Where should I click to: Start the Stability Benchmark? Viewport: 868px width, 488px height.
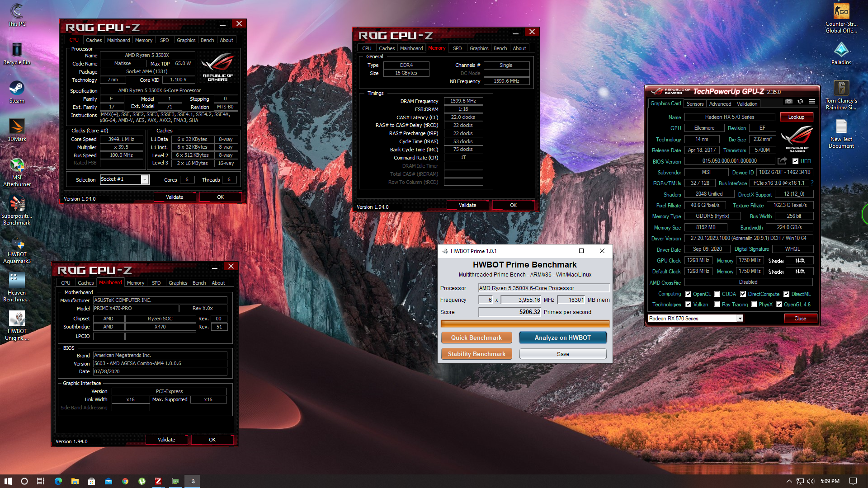point(476,354)
